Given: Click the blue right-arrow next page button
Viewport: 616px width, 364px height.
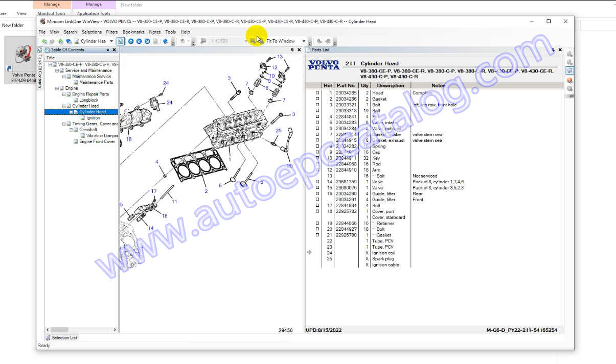Looking at the screenshot, I should tap(147, 41).
